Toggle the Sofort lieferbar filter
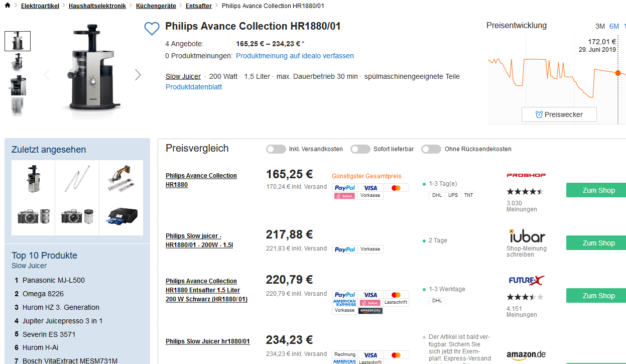The width and height of the screenshot is (626, 364). 360,149
